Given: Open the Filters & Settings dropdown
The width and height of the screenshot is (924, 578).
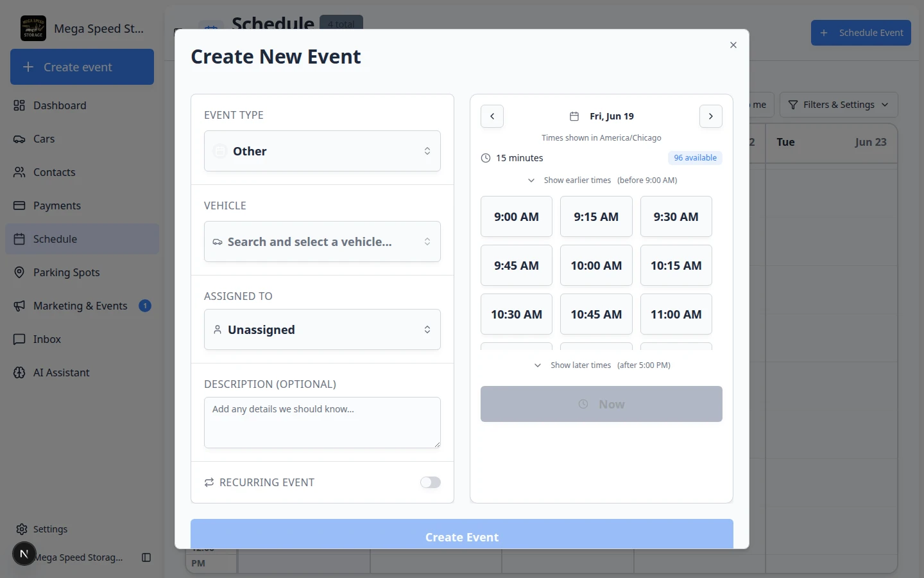Looking at the screenshot, I should pos(839,105).
